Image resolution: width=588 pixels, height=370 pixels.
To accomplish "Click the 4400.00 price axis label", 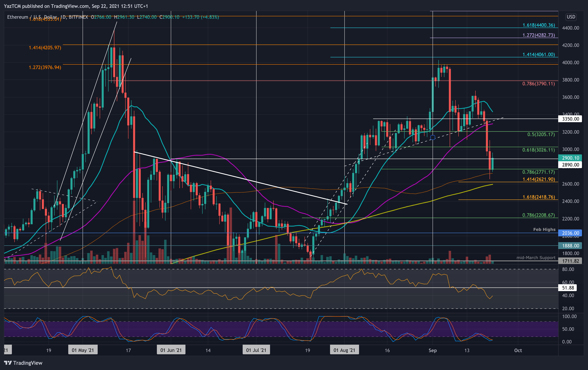I will click(x=570, y=28).
